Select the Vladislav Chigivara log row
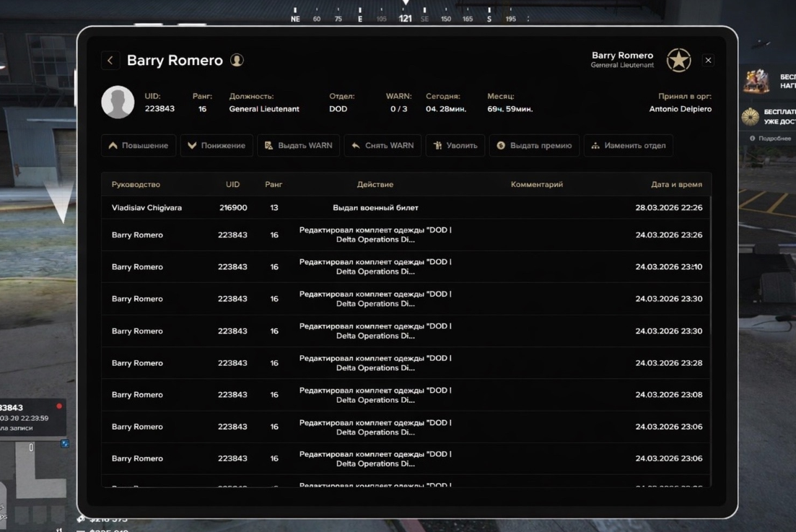 (146, 208)
